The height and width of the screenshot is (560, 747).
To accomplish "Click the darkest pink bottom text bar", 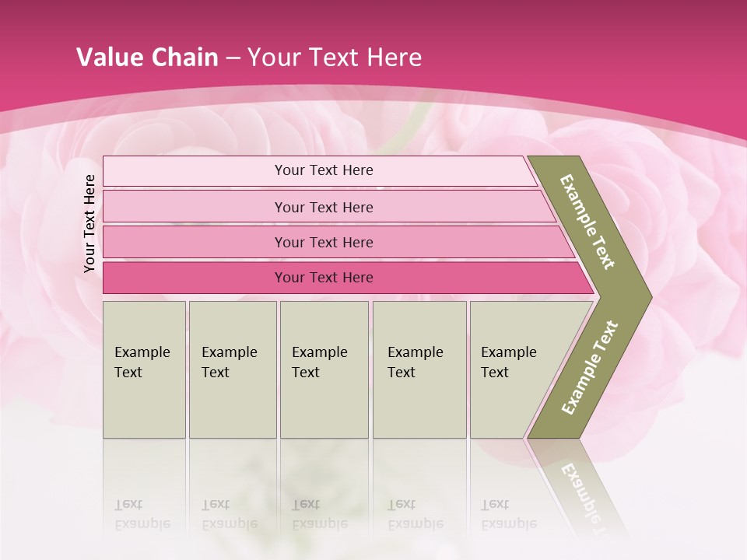I will 324,278.
